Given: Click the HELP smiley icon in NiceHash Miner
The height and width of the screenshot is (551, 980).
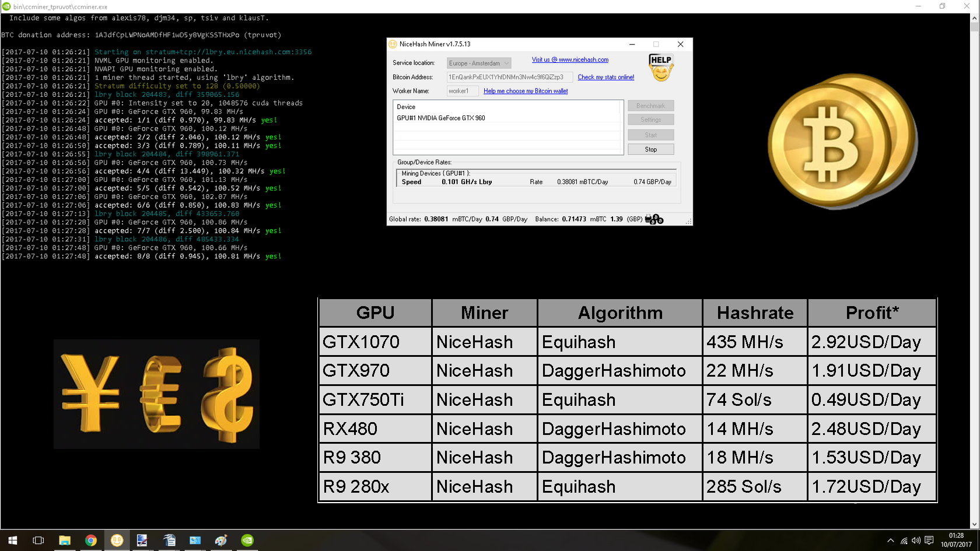Looking at the screenshot, I should pos(661,67).
